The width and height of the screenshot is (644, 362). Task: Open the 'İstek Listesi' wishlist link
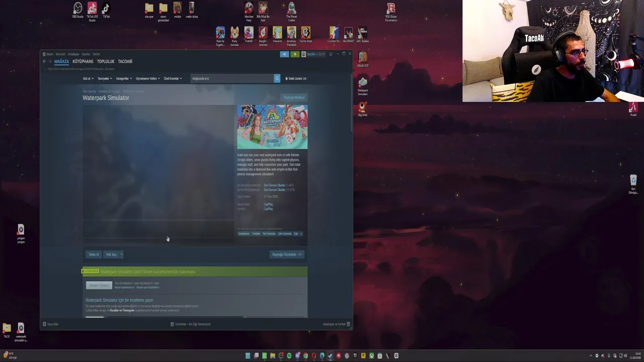[x=296, y=78]
